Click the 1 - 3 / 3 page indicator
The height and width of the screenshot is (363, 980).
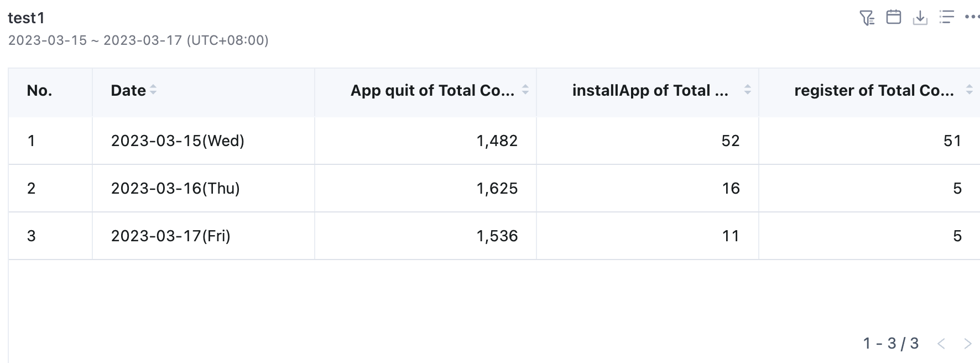(890, 344)
